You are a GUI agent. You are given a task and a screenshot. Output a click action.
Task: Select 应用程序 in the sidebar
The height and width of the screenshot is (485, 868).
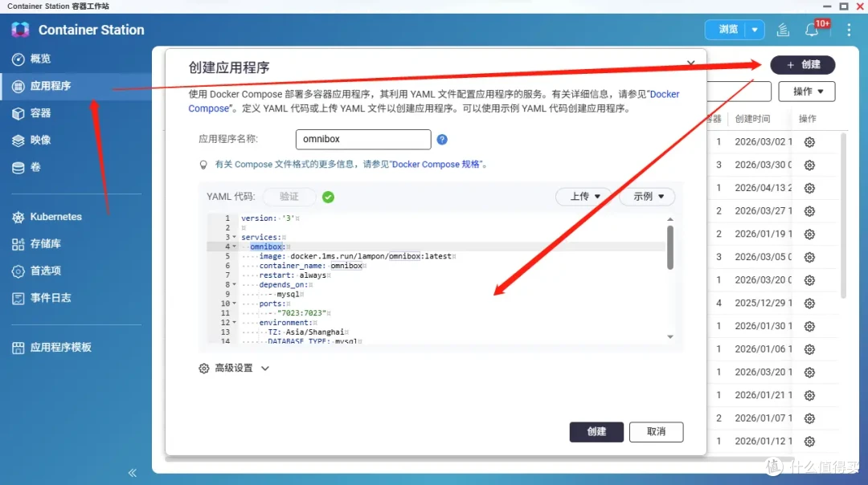coord(76,86)
